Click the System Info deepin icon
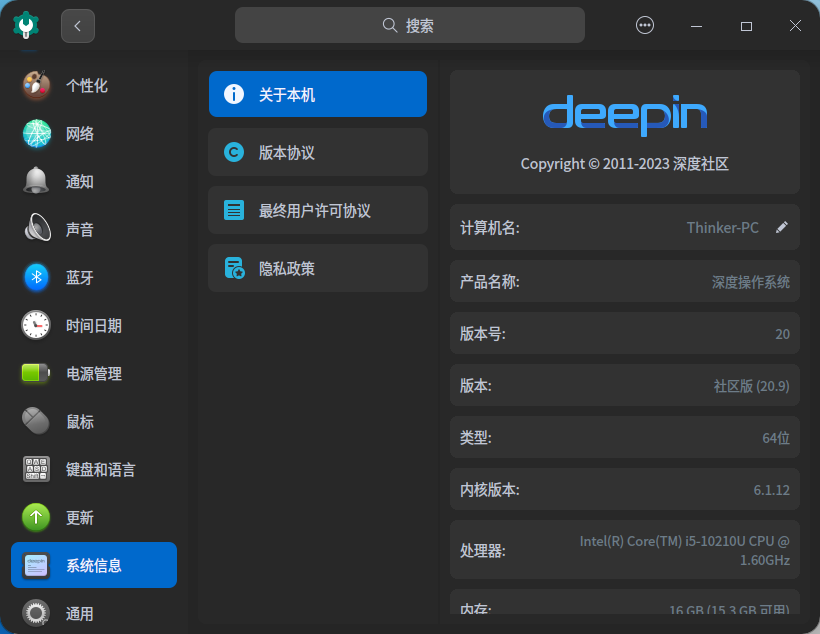The image size is (820, 634). (36, 565)
